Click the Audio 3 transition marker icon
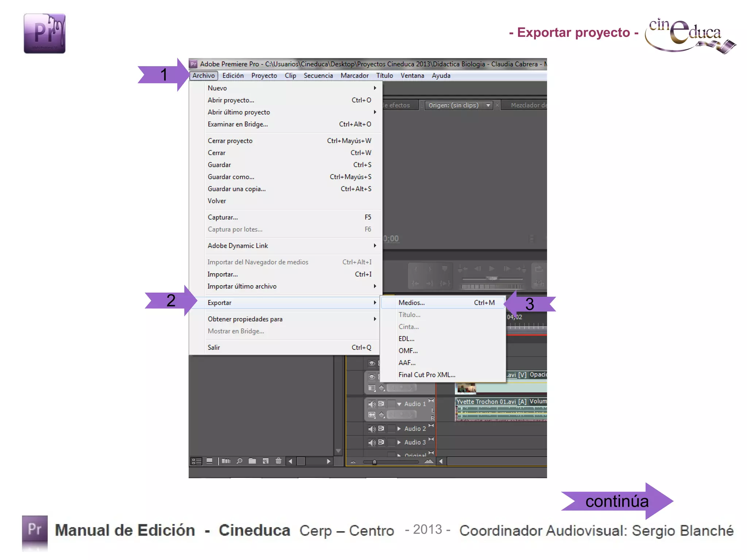The height and width of the screenshot is (560, 747). click(x=431, y=439)
